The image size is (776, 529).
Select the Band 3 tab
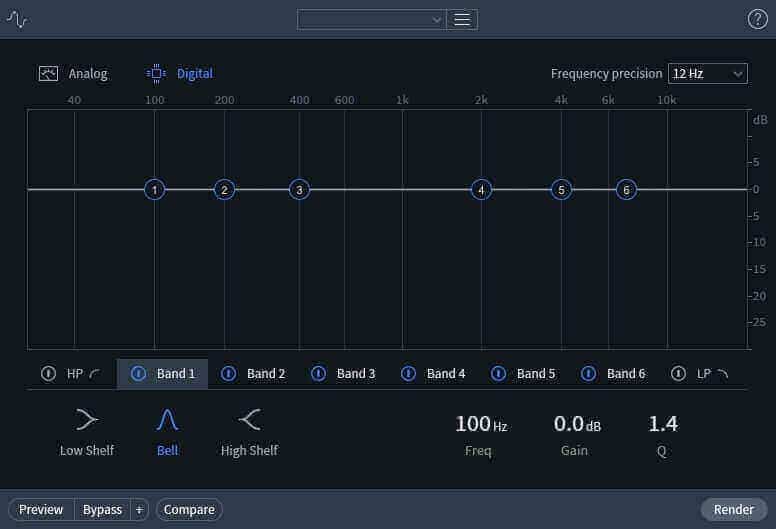[342, 374]
